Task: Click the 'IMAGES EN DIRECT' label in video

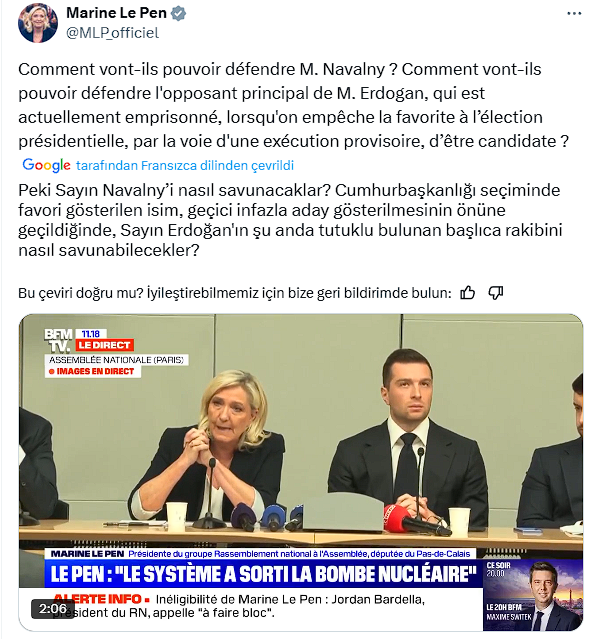Action: [x=93, y=371]
